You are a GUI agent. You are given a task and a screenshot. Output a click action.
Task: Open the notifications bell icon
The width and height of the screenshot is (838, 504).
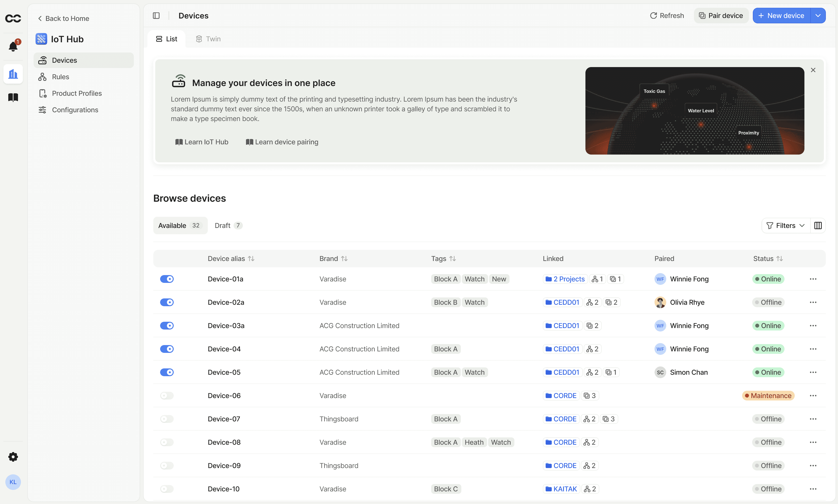(x=13, y=46)
